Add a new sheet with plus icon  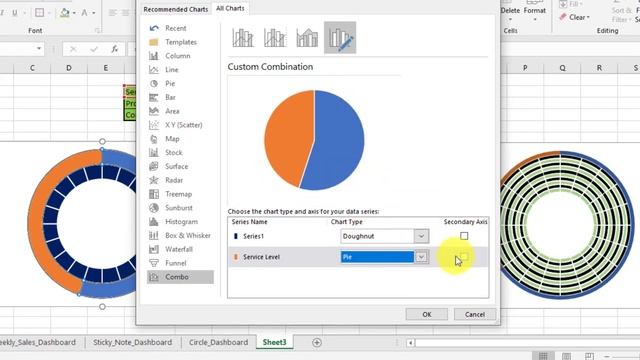point(317,342)
